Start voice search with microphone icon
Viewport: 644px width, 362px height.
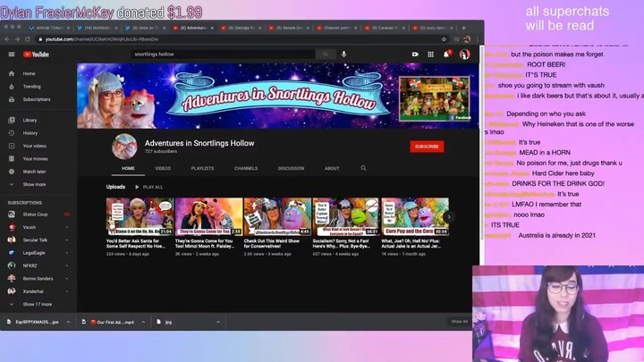[x=343, y=55]
